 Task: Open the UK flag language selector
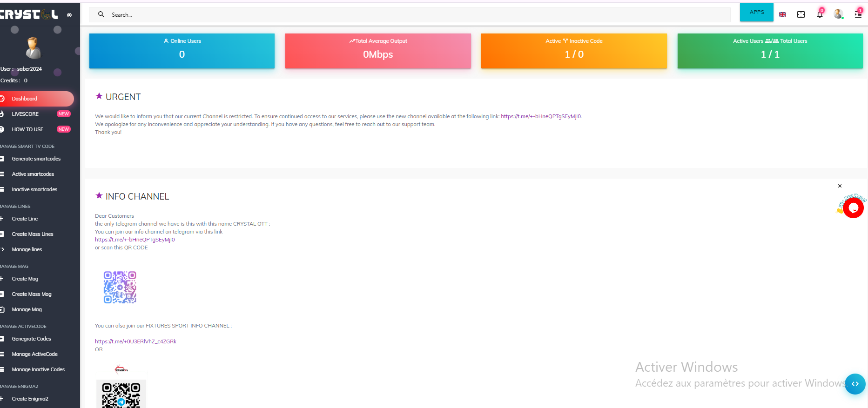tap(782, 14)
